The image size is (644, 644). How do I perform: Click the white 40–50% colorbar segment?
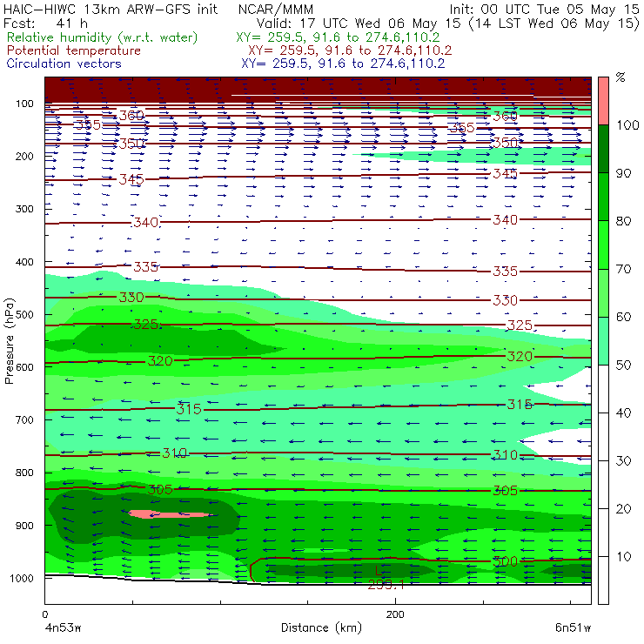[603, 389]
